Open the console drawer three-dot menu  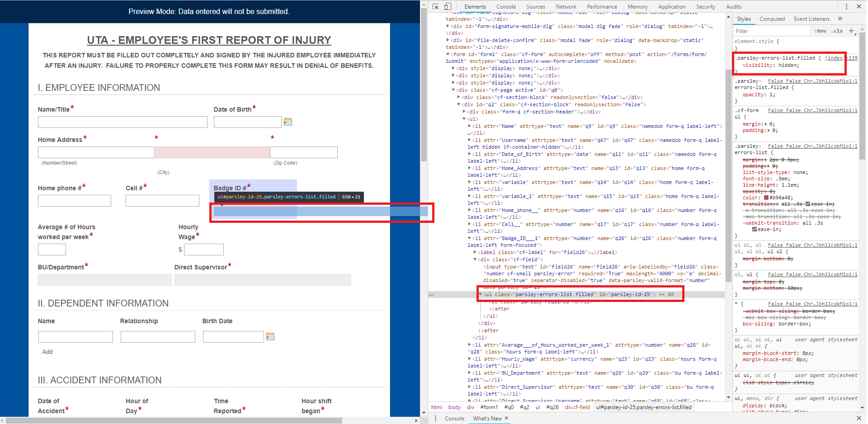435,419
